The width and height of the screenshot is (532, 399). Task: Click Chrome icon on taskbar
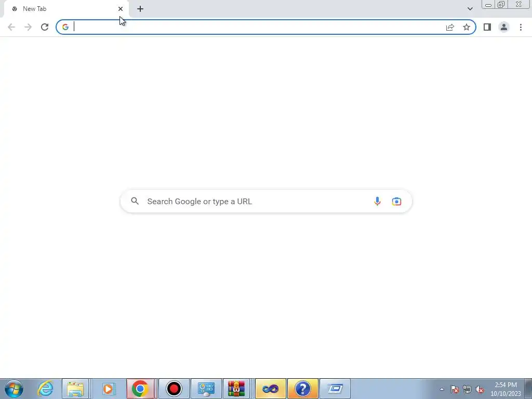click(140, 389)
